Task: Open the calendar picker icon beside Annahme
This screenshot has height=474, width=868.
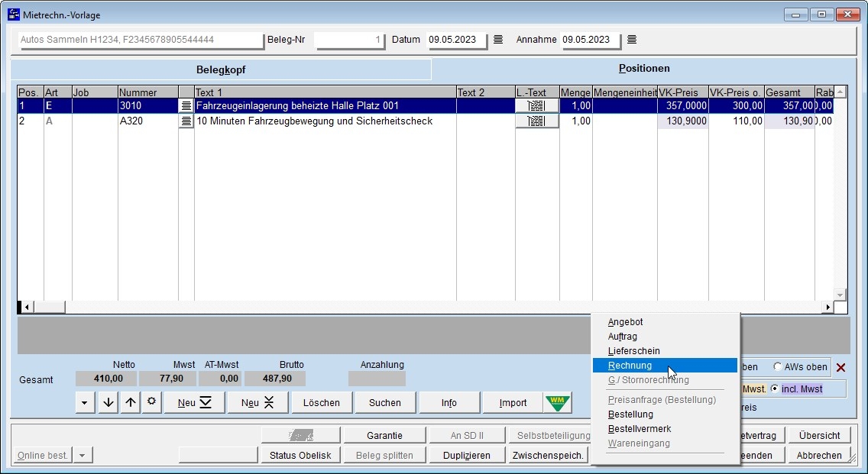Action: tap(632, 39)
